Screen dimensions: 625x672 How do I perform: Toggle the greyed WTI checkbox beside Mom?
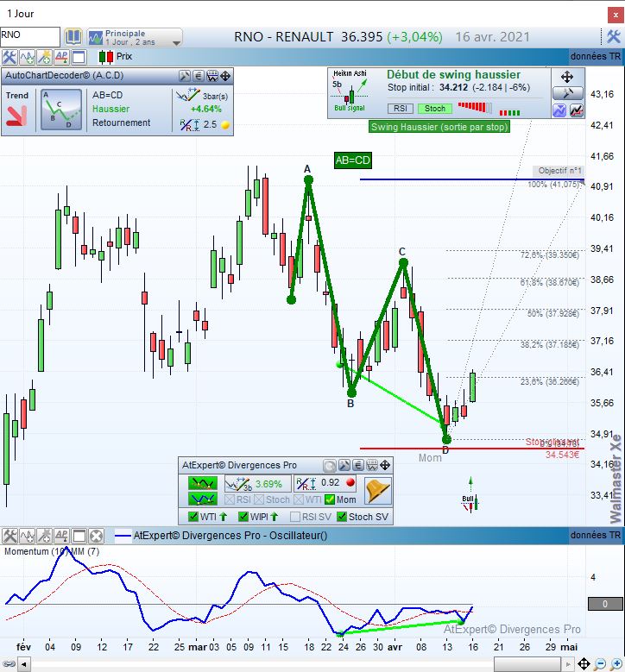(x=299, y=499)
